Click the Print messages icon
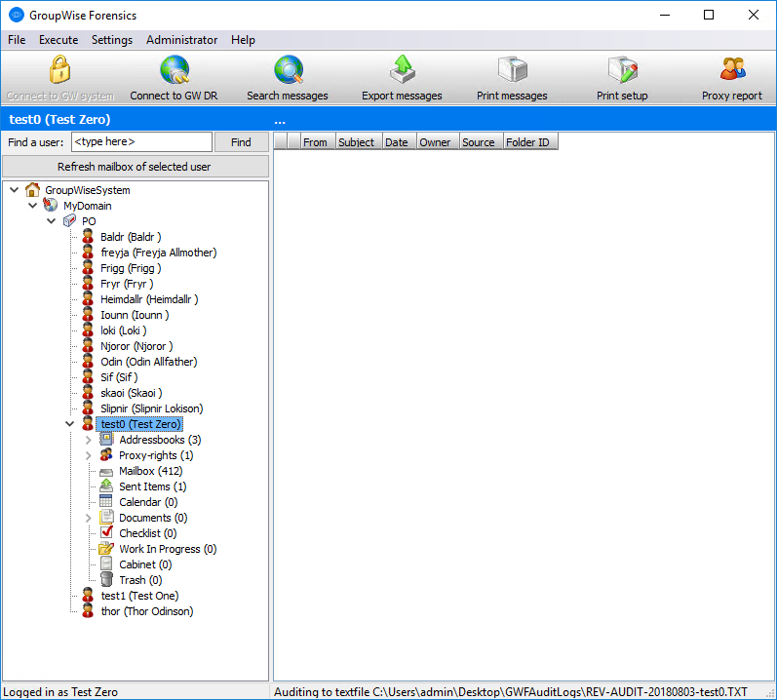This screenshot has height=700, width=777. click(512, 71)
